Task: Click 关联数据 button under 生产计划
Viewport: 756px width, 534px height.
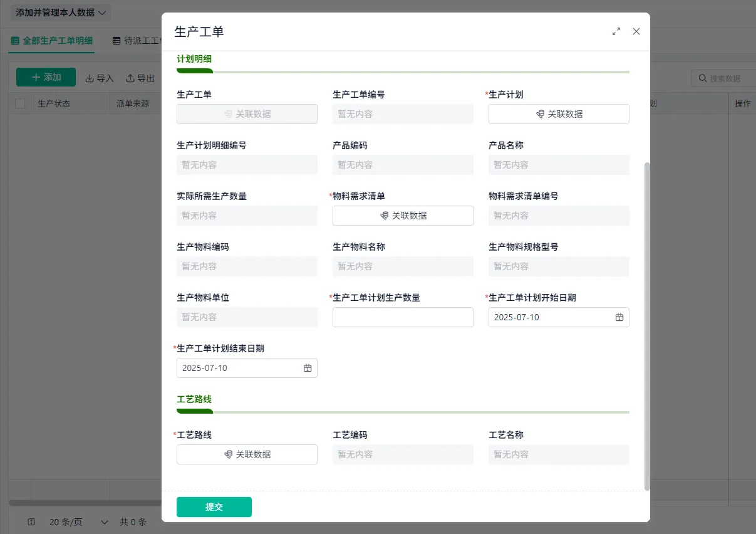Action: tap(559, 114)
